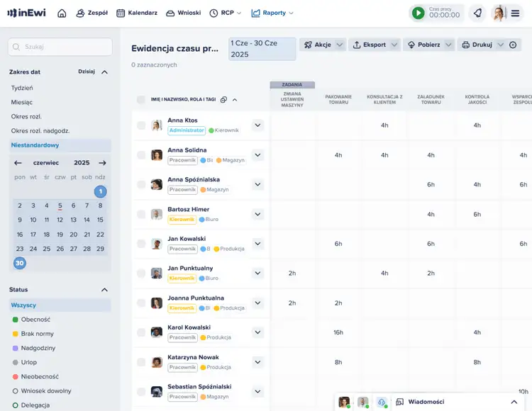Click the settings gear next to Drukuj
The width and height of the screenshot is (532, 411).
click(x=514, y=45)
